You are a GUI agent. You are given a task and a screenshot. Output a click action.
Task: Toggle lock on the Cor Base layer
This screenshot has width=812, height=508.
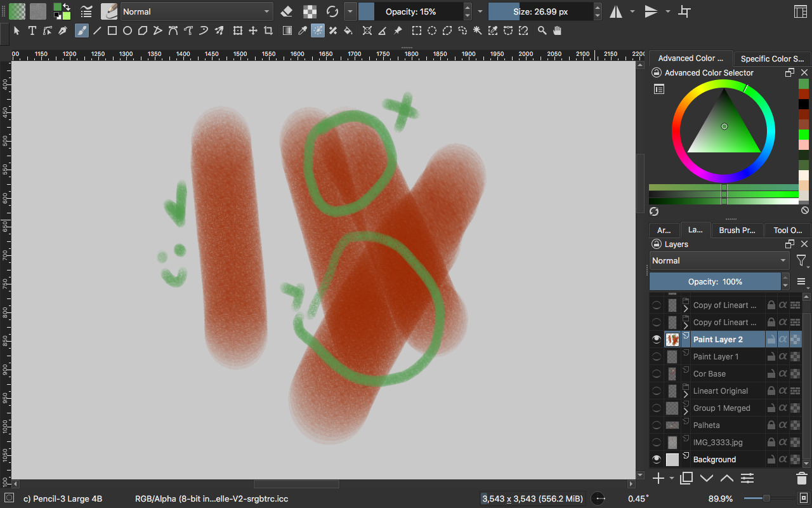771,374
